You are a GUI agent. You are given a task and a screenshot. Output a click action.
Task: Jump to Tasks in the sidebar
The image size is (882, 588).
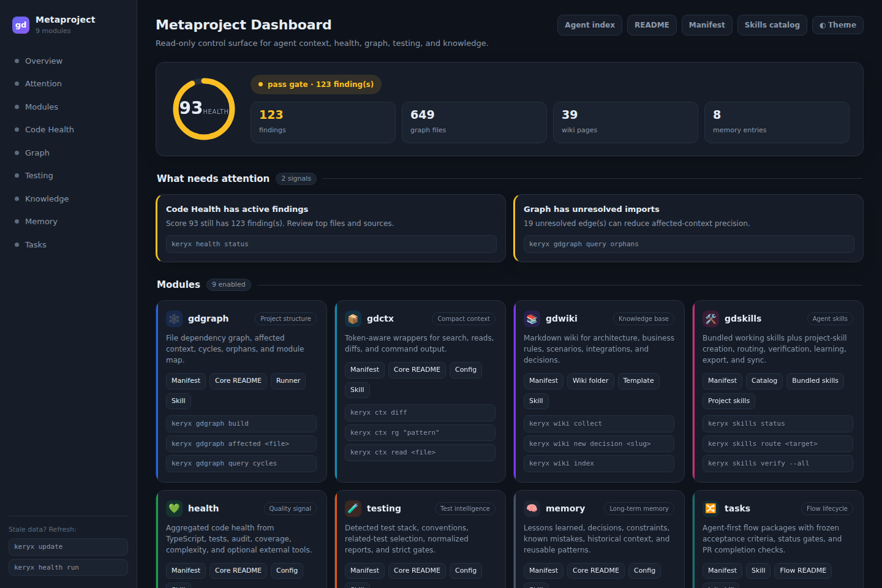click(x=68, y=245)
